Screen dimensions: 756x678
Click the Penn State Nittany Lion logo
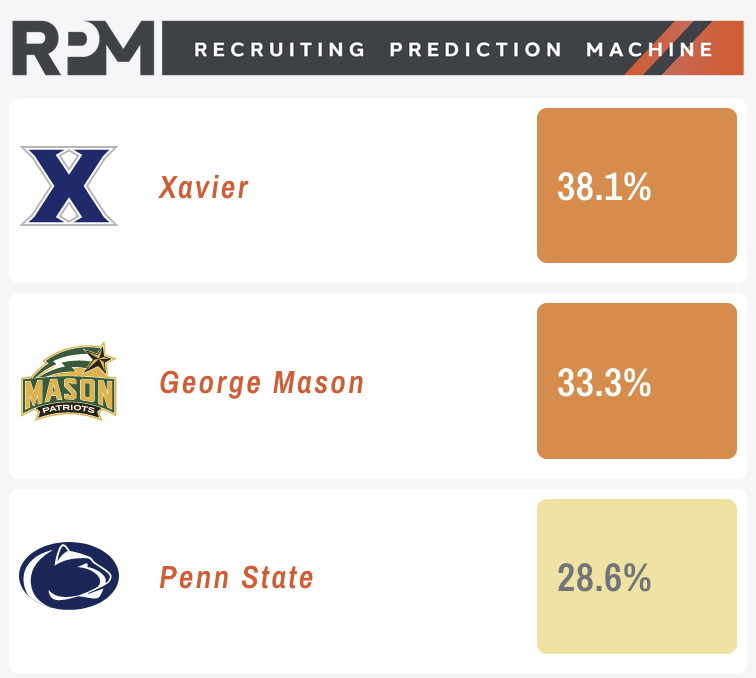coord(69,576)
